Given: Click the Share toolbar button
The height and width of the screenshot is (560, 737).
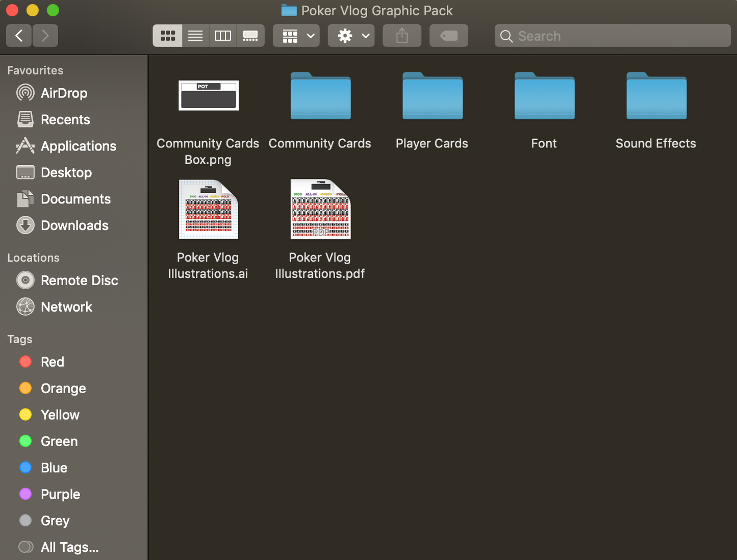Looking at the screenshot, I should click(402, 36).
